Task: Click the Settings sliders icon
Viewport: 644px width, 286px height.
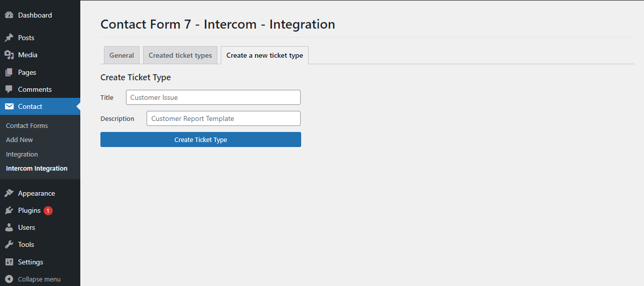Action: click(9, 262)
